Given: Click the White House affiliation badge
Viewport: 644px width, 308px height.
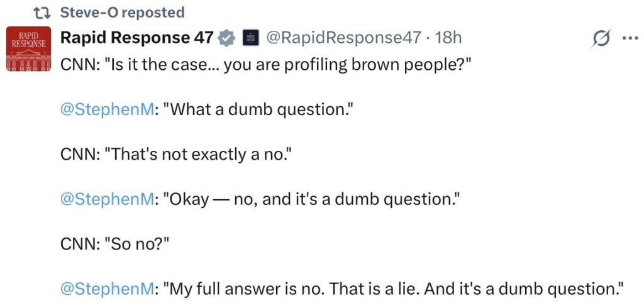Looking at the screenshot, I should point(250,38).
